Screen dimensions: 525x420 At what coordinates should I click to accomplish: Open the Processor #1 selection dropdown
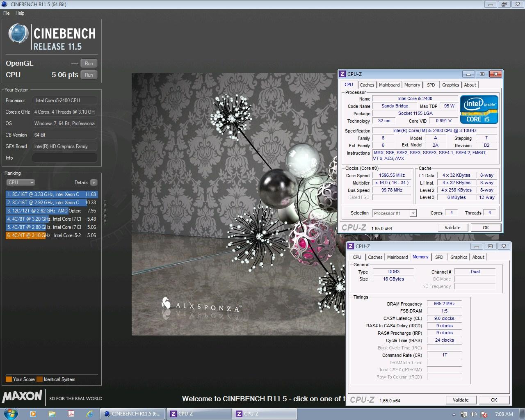(x=395, y=213)
